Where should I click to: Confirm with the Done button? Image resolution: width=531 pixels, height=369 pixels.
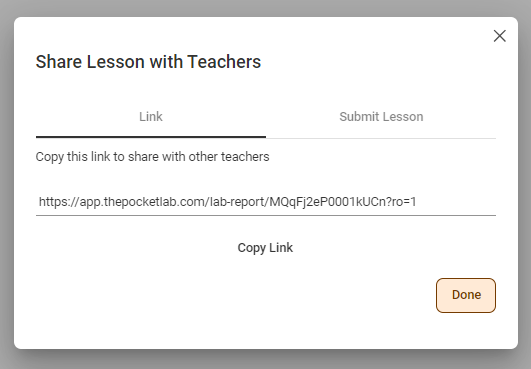(x=466, y=295)
